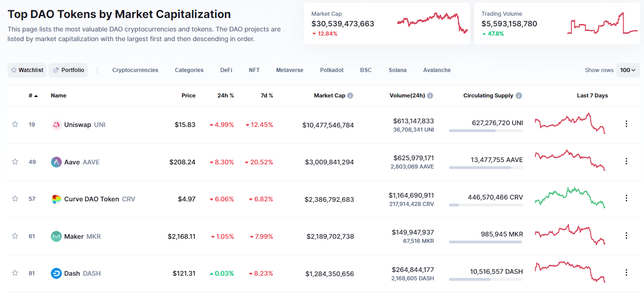Show info tooltip for Circulating Supply column
The width and height of the screenshot is (644, 296).
[519, 96]
